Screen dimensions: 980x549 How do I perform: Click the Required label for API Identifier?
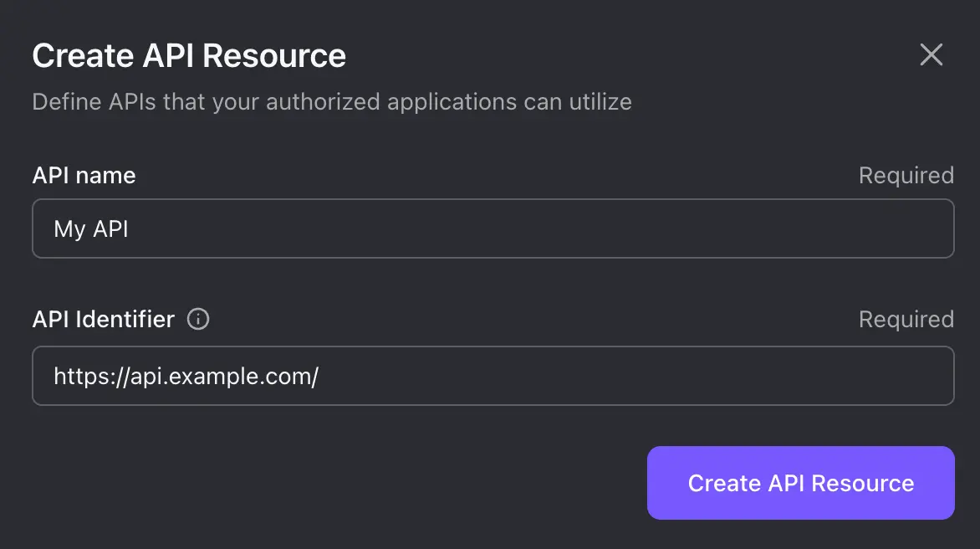point(906,319)
